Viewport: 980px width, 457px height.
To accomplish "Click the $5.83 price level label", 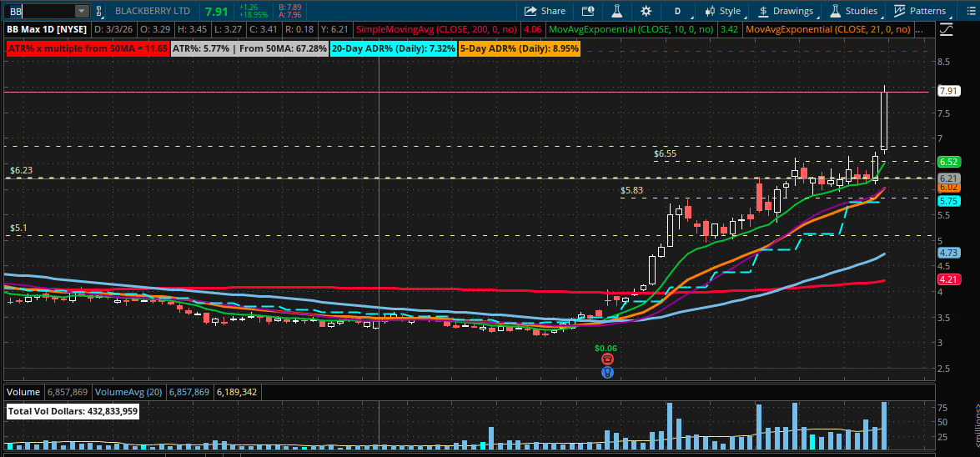I will coord(632,190).
